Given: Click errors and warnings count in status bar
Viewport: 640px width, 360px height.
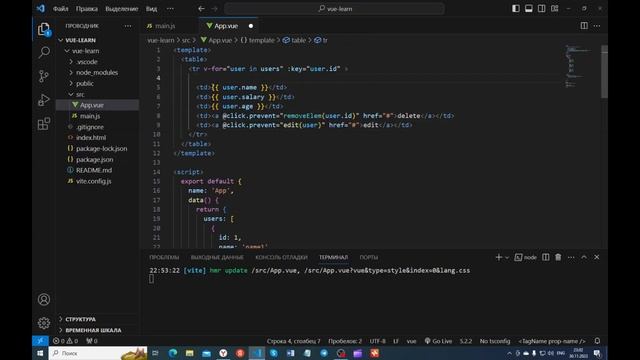Looking at the screenshot, I should click(x=65, y=341).
